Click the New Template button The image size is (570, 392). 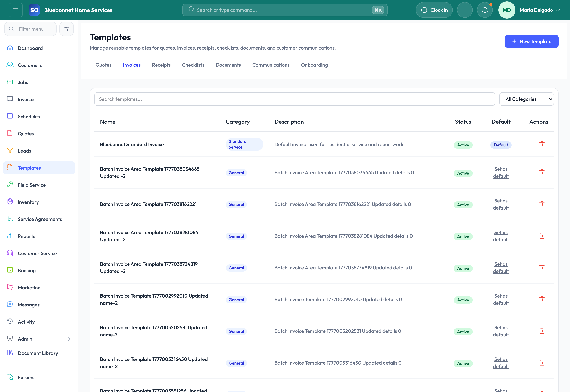tap(532, 42)
